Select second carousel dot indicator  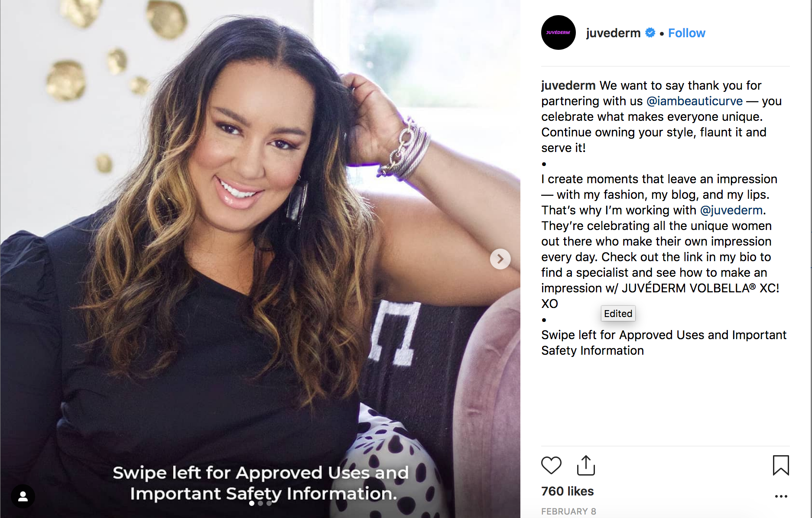[x=260, y=503]
